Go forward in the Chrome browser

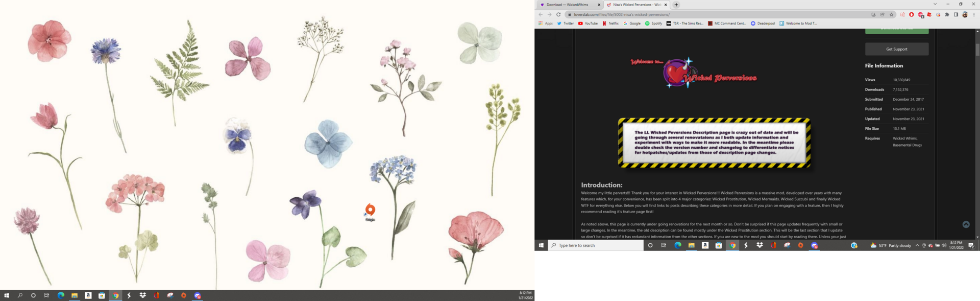tap(549, 14)
